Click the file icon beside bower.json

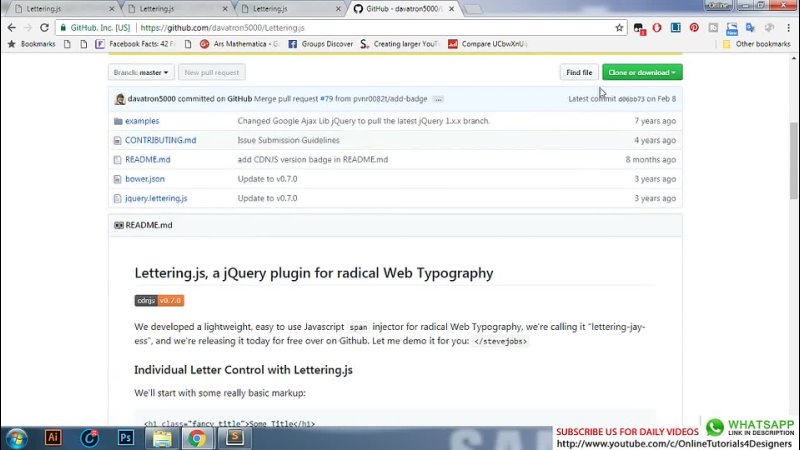117,179
